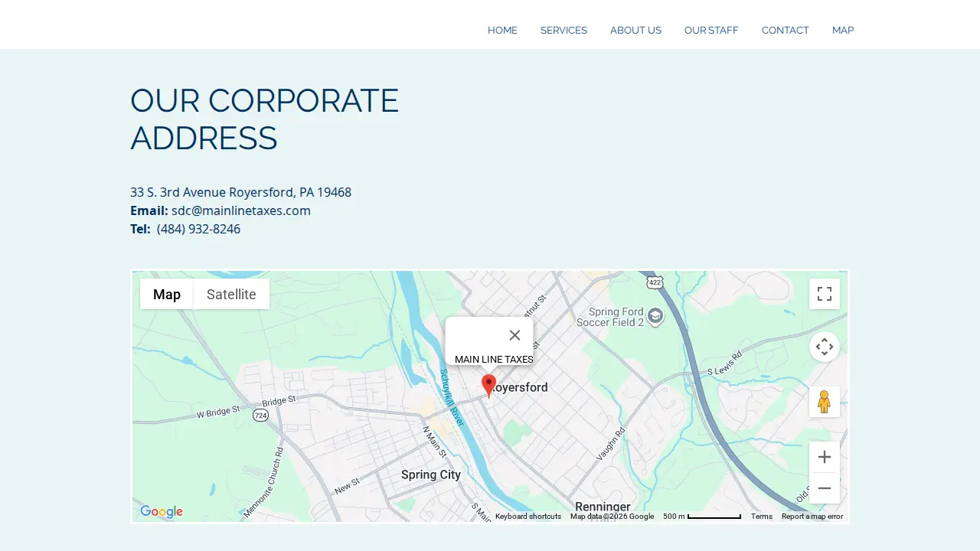Viewport: 980px width, 551px height.
Task: Zoom in on the map
Action: pos(825,457)
